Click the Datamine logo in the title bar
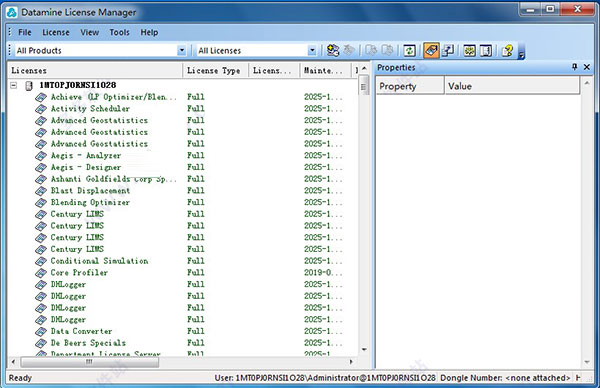Image resolution: width=600 pixels, height=388 pixels. [12, 12]
